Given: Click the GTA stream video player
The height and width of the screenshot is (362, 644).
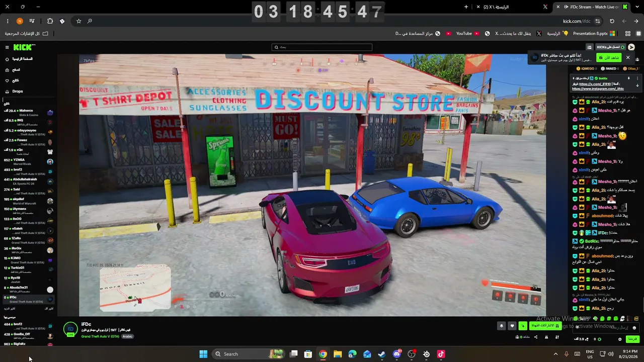Looking at the screenshot, I should pyautogui.click(x=312, y=185).
